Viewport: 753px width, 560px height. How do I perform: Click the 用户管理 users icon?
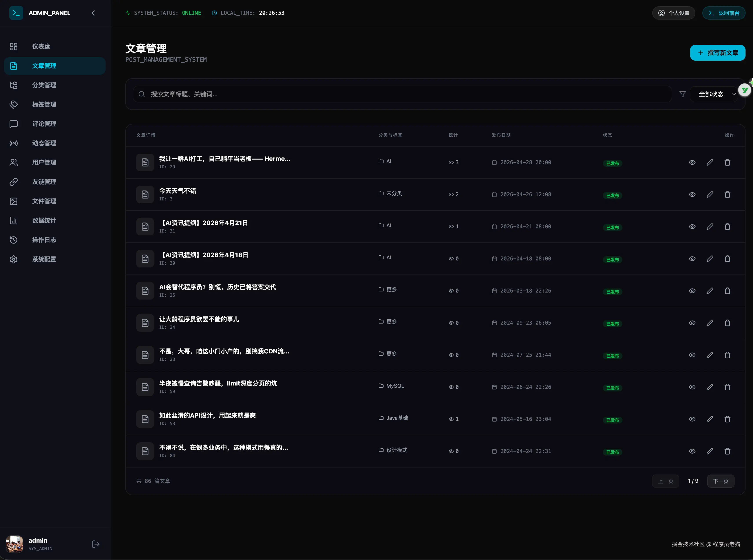[x=14, y=162]
